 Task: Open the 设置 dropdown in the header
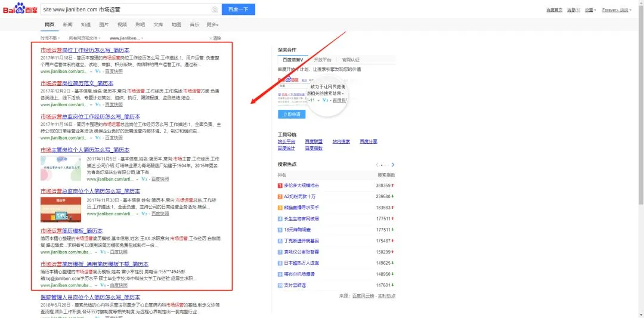[590, 10]
